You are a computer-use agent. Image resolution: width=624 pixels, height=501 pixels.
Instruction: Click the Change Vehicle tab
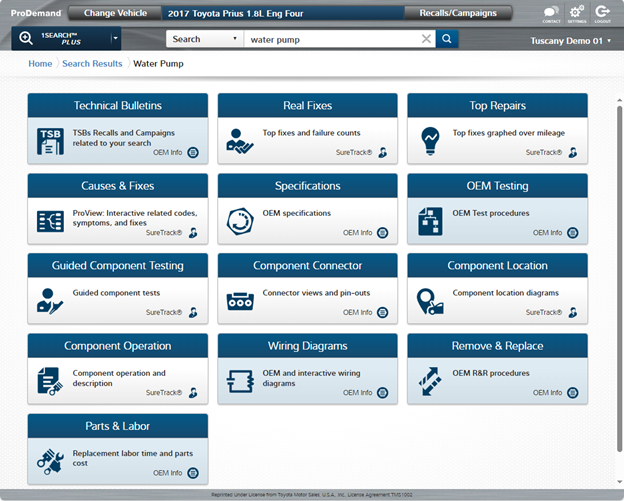114,13
